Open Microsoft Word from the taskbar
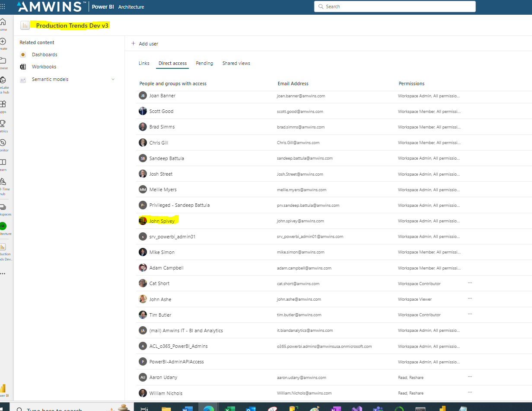This screenshot has width=532, height=411. (188, 408)
